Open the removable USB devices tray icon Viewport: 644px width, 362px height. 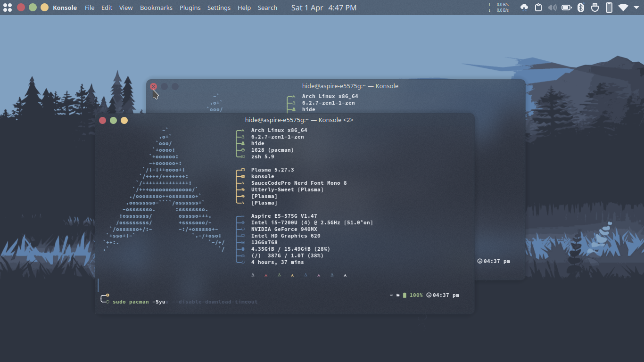(x=595, y=8)
